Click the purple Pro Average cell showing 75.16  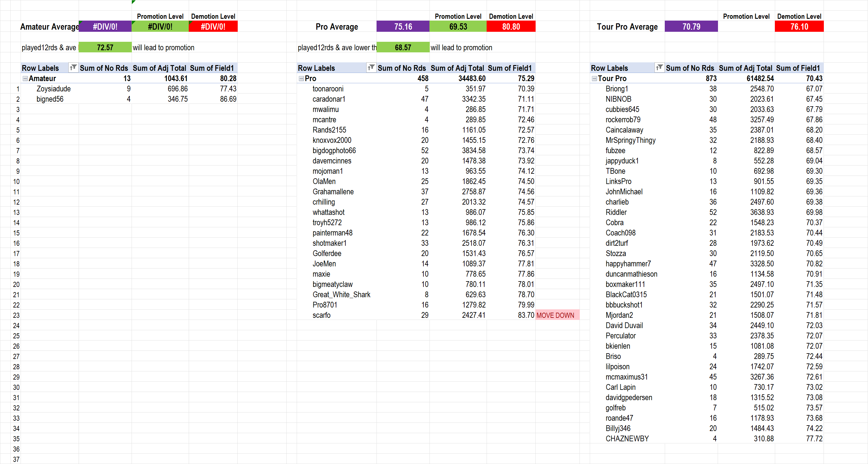[403, 27]
